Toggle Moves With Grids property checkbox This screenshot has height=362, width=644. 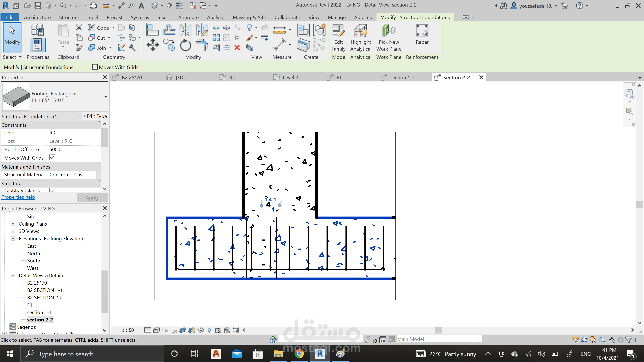[52, 157]
